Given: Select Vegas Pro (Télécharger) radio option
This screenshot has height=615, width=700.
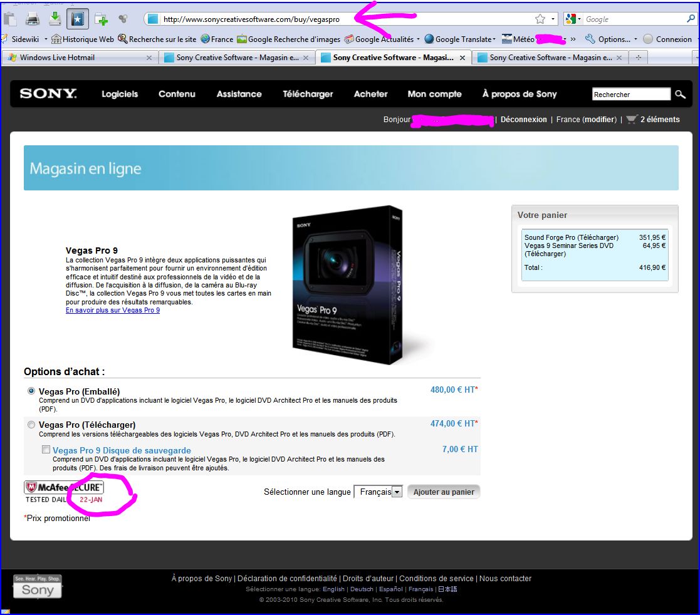Looking at the screenshot, I should 31,425.
